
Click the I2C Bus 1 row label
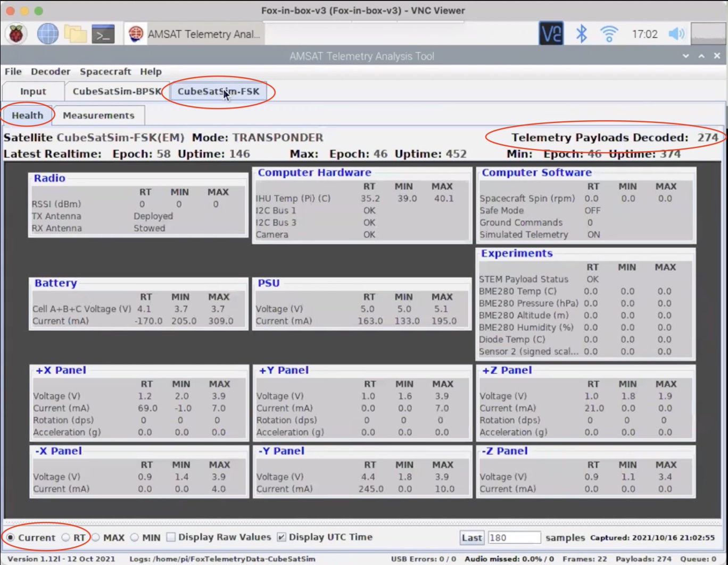click(276, 210)
